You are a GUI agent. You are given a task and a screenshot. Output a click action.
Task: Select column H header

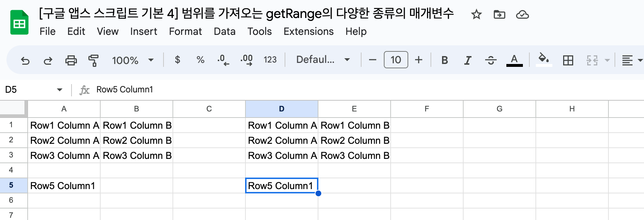[572, 109]
